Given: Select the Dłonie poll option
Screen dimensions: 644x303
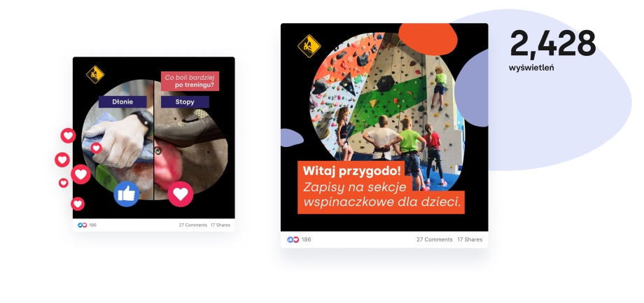Looking at the screenshot, I should 122,102.
